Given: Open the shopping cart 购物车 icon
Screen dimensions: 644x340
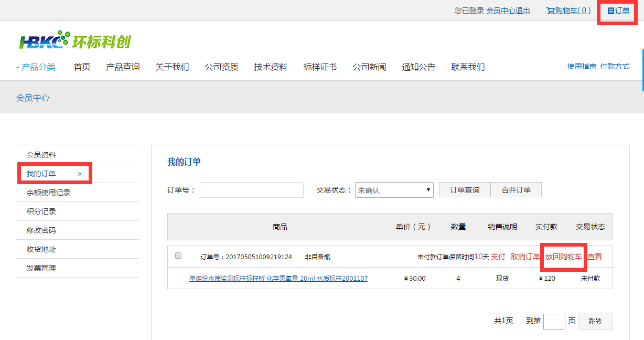Looking at the screenshot, I should point(551,10).
